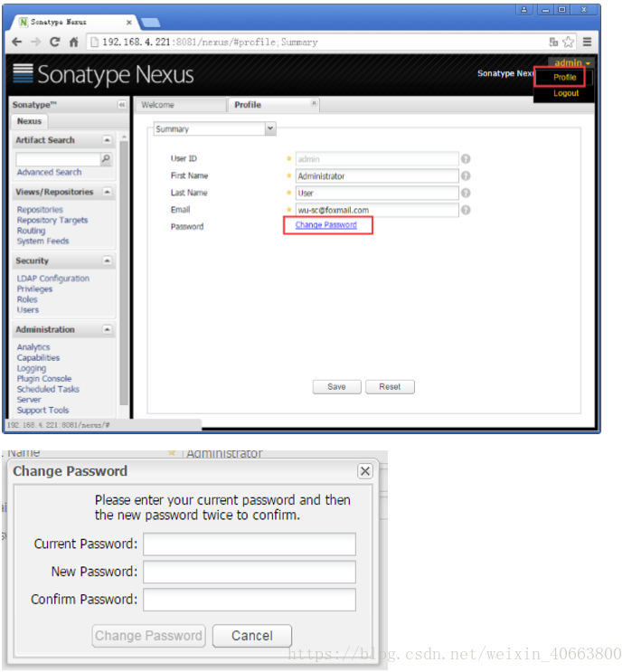Open Privileges in Security section
The width and height of the screenshot is (632, 672).
coord(34,289)
